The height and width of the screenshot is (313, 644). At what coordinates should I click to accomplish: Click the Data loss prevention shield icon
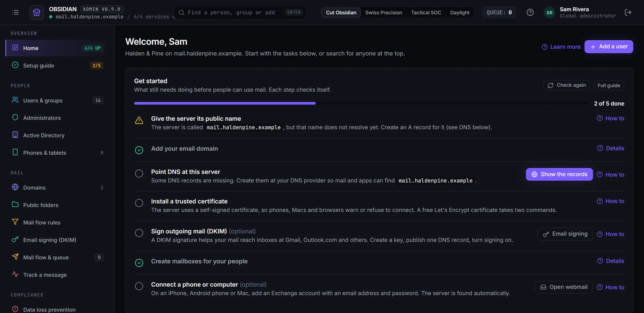tap(15, 309)
